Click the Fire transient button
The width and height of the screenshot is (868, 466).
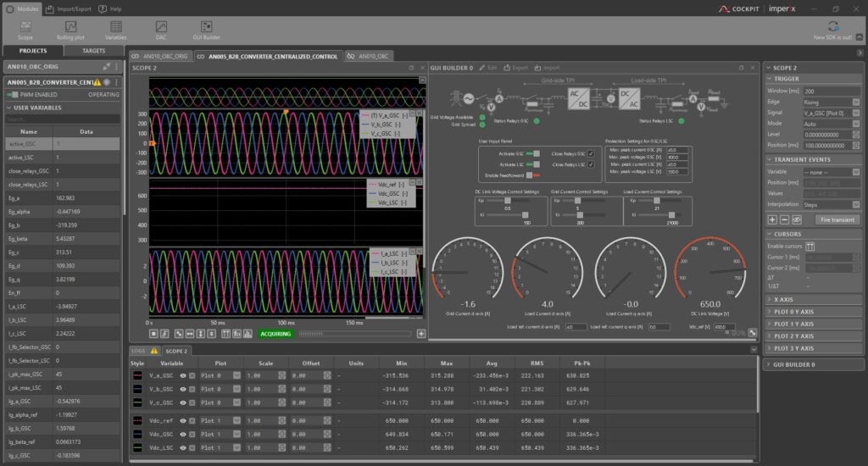point(837,219)
